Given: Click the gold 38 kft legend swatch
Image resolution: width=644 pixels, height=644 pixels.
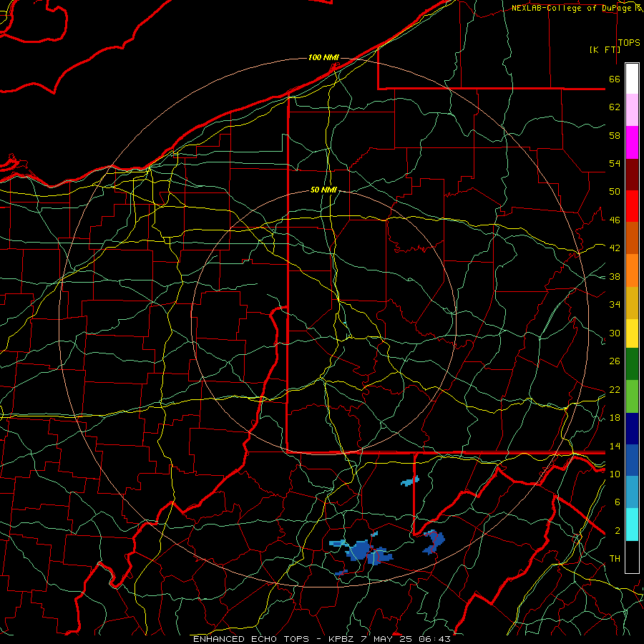Looking at the screenshot, I should pyautogui.click(x=632, y=302).
